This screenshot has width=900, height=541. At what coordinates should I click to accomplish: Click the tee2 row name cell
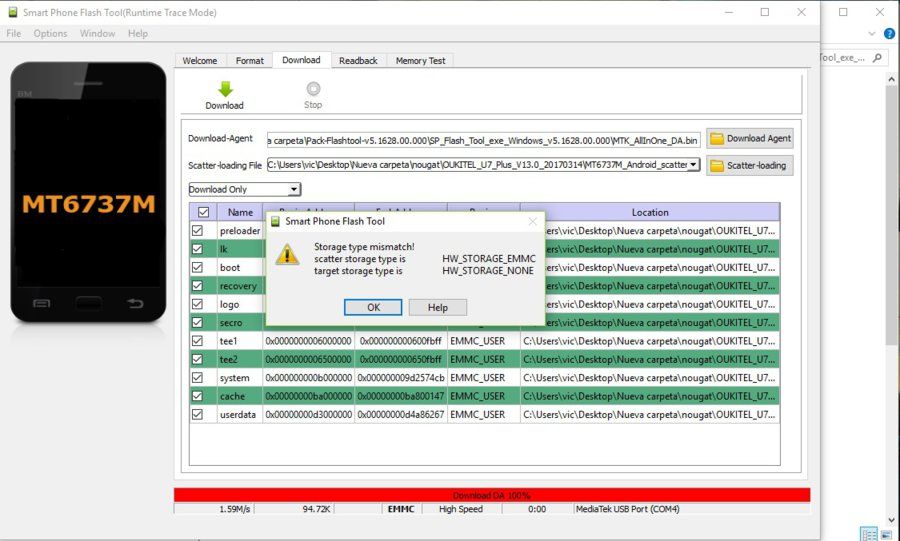(239, 359)
